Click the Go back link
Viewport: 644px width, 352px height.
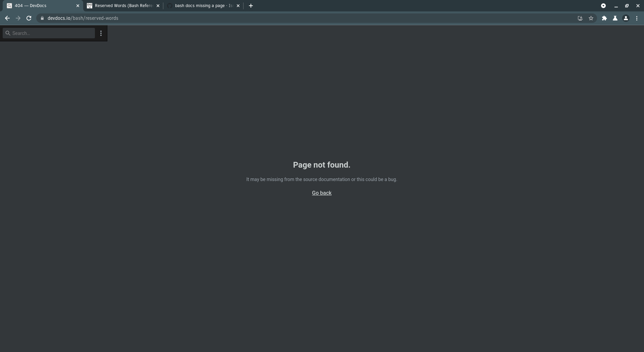tap(321, 193)
